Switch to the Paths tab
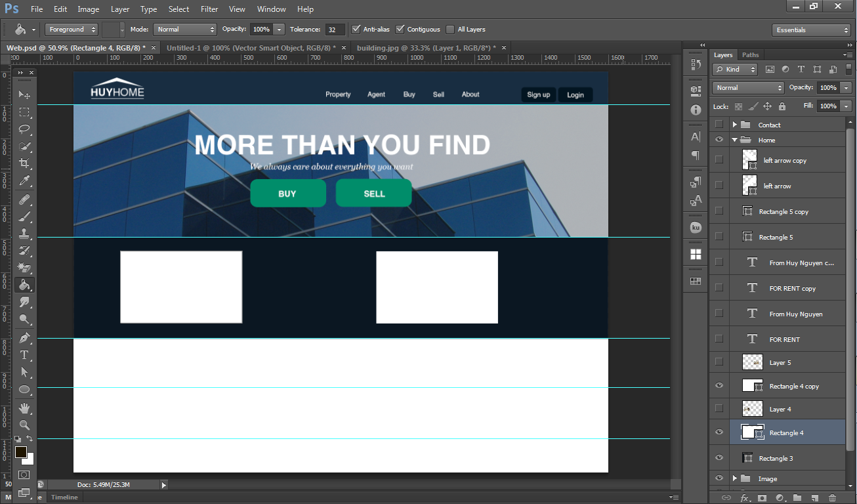The height and width of the screenshot is (504, 857). [x=750, y=55]
